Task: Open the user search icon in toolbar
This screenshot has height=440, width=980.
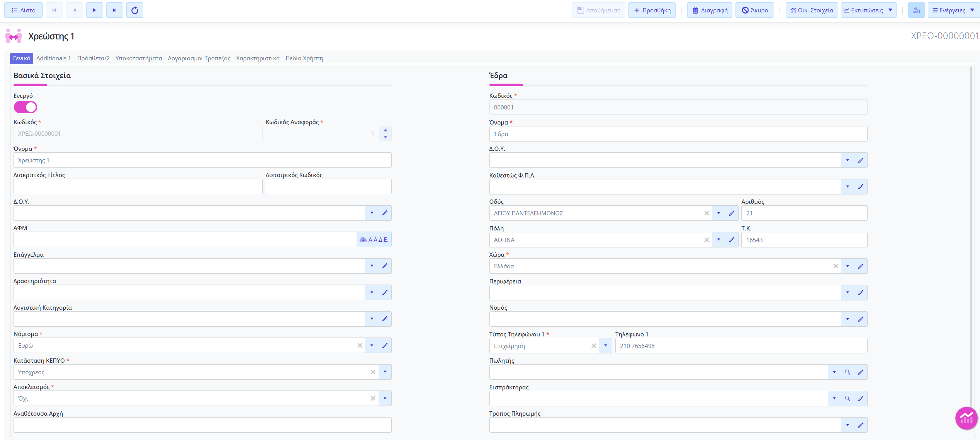Action: tap(916, 10)
